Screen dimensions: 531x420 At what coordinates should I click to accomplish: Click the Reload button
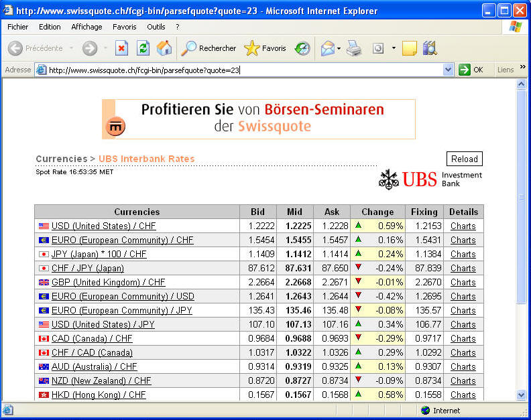464,159
